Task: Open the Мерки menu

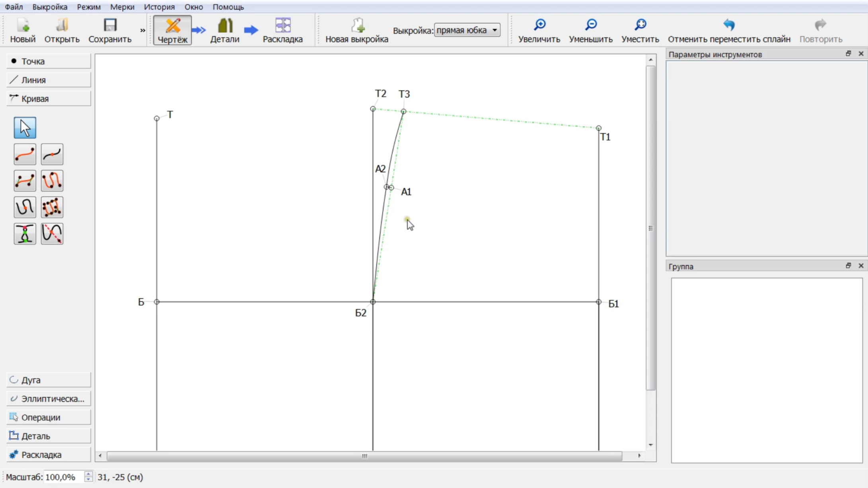Action: (x=122, y=7)
